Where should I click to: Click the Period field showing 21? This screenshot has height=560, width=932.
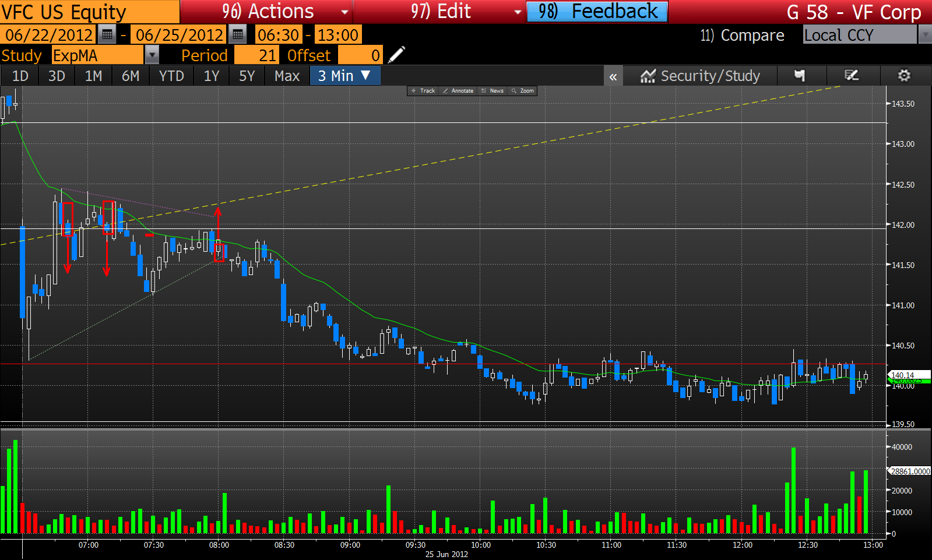click(x=257, y=55)
